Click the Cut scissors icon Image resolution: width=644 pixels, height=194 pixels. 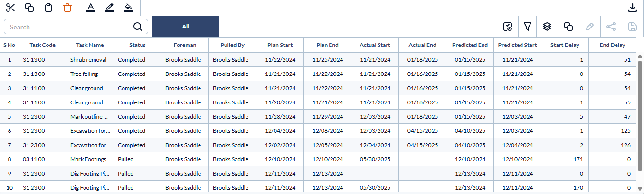[10, 8]
